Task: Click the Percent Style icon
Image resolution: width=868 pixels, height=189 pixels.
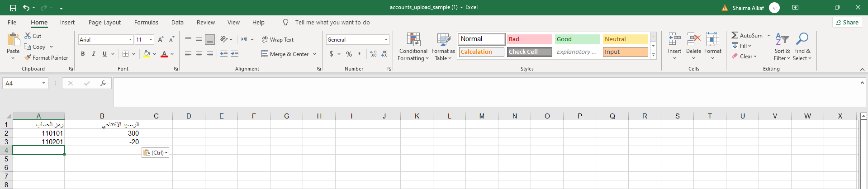Action: click(349, 54)
